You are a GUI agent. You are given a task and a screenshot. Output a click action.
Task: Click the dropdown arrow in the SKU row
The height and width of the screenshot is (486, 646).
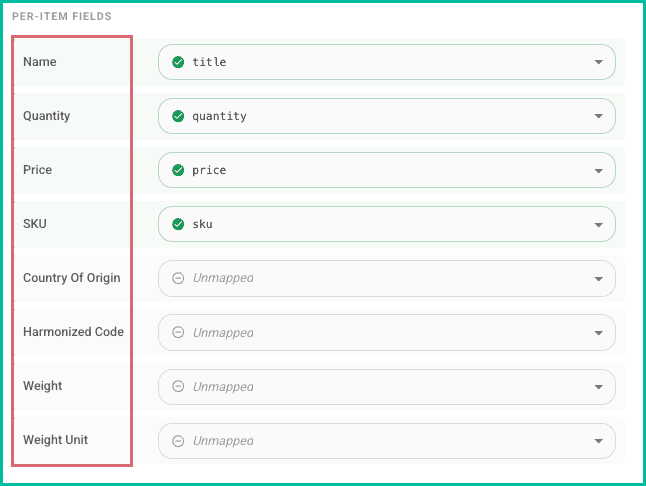click(599, 224)
